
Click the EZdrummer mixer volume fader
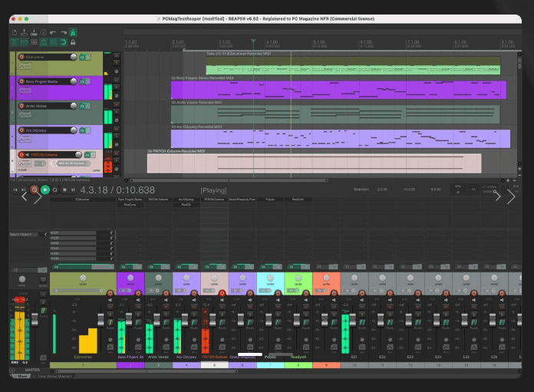(101, 320)
